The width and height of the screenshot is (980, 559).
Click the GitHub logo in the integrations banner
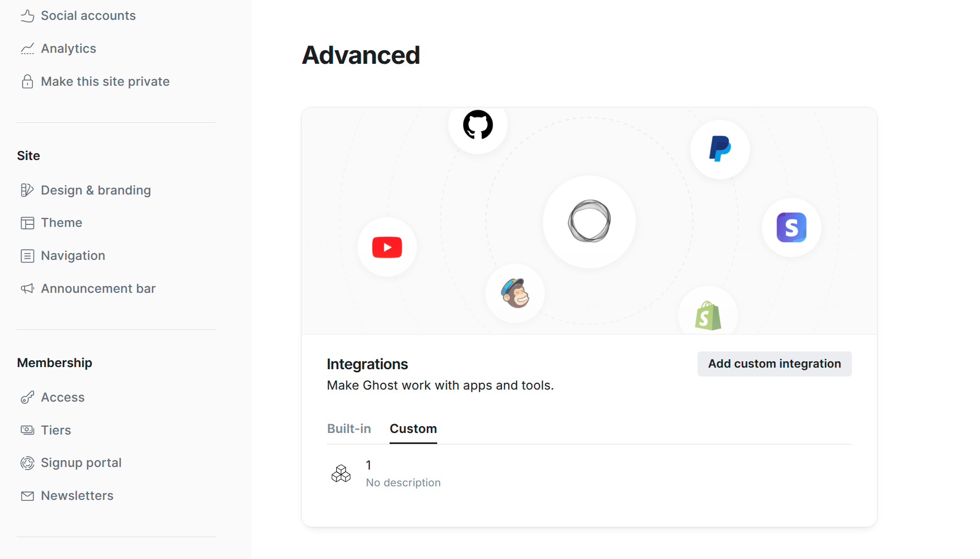pyautogui.click(x=477, y=125)
